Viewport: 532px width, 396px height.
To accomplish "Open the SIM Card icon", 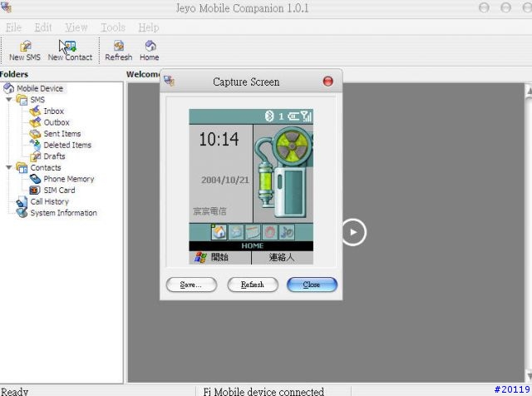I will (x=35, y=191).
